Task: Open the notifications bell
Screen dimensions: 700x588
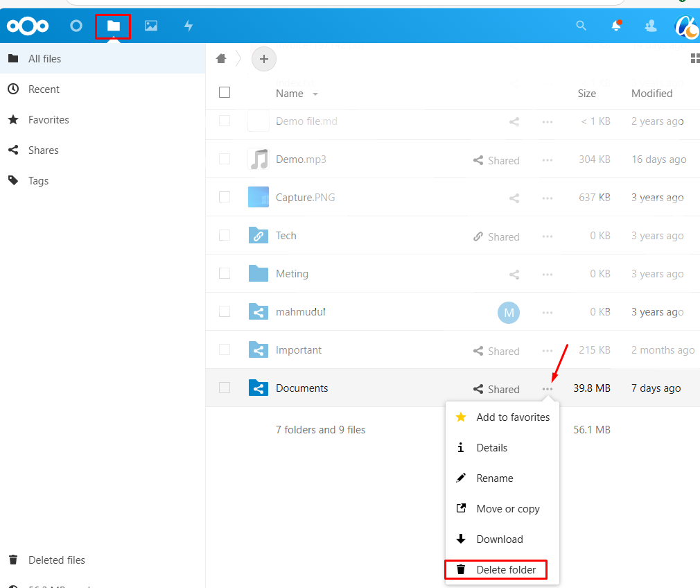Action: tap(615, 26)
